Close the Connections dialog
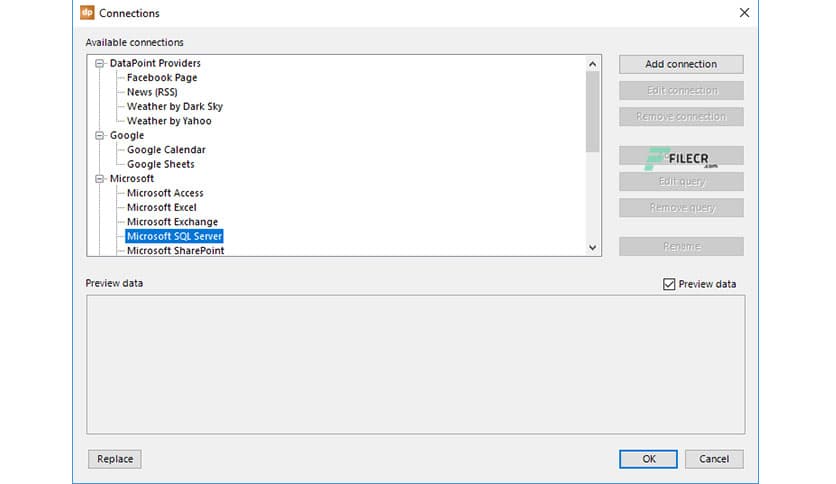 pyautogui.click(x=744, y=13)
